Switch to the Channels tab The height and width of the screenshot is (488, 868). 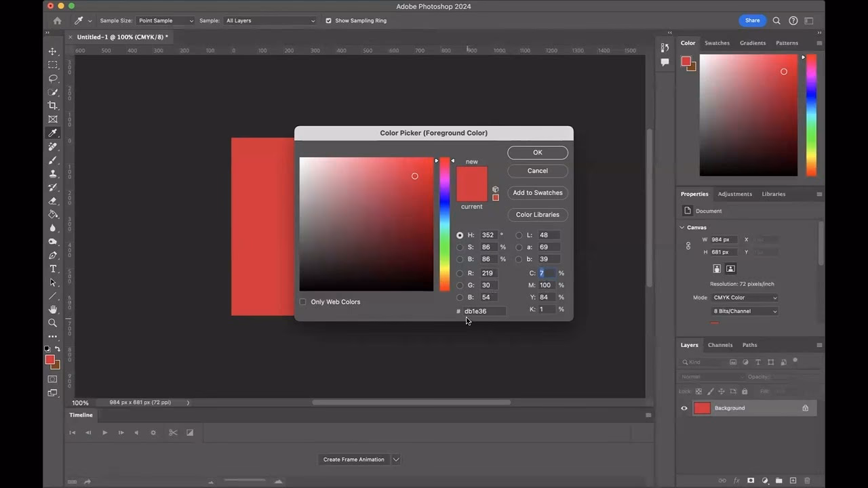[720, 345]
